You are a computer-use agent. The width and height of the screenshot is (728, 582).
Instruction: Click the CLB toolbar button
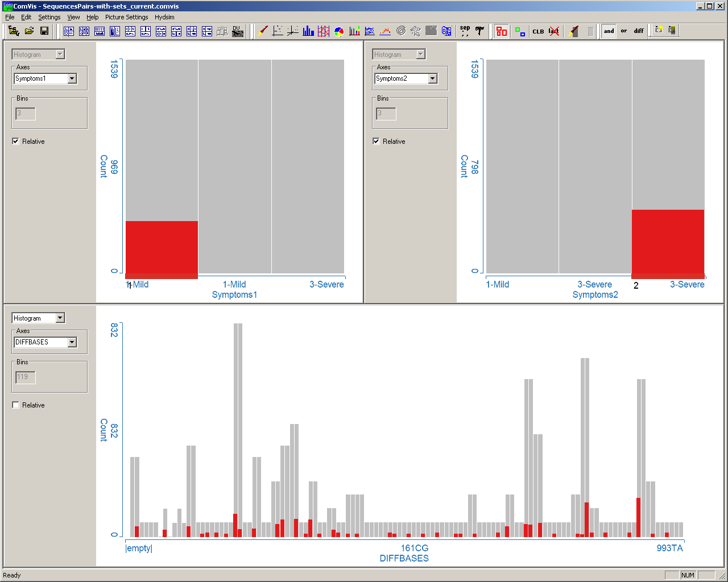point(538,31)
